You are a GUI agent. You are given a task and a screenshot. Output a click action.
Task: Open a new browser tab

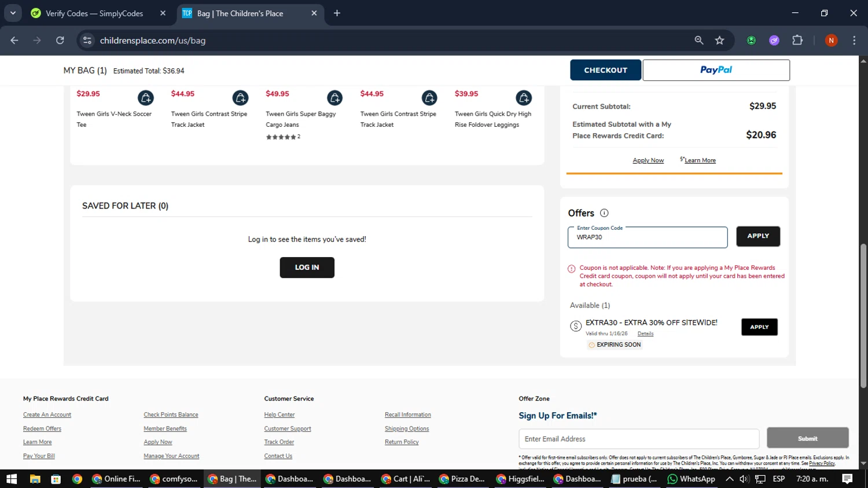click(337, 13)
